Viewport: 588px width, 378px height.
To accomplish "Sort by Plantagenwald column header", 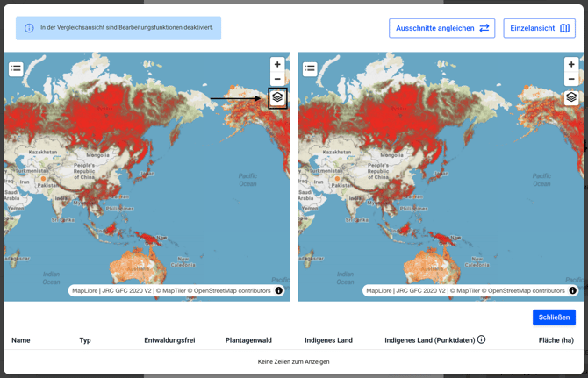I will 248,340.
